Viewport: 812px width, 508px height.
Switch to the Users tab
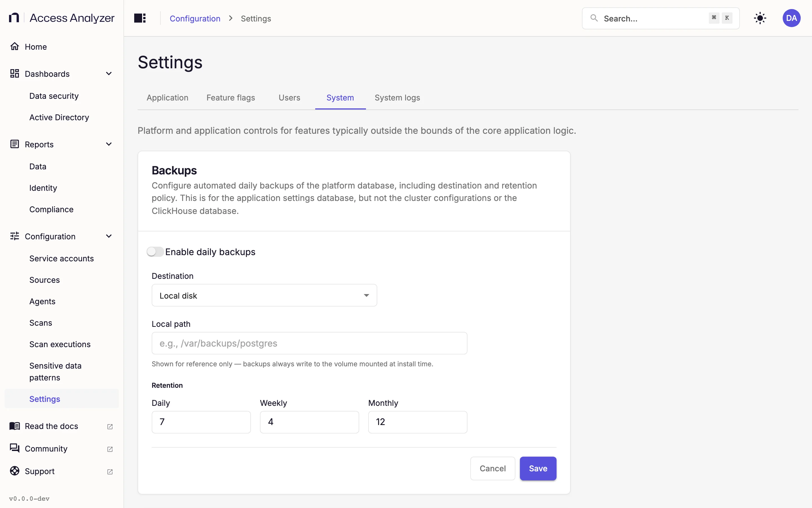[289, 98]
